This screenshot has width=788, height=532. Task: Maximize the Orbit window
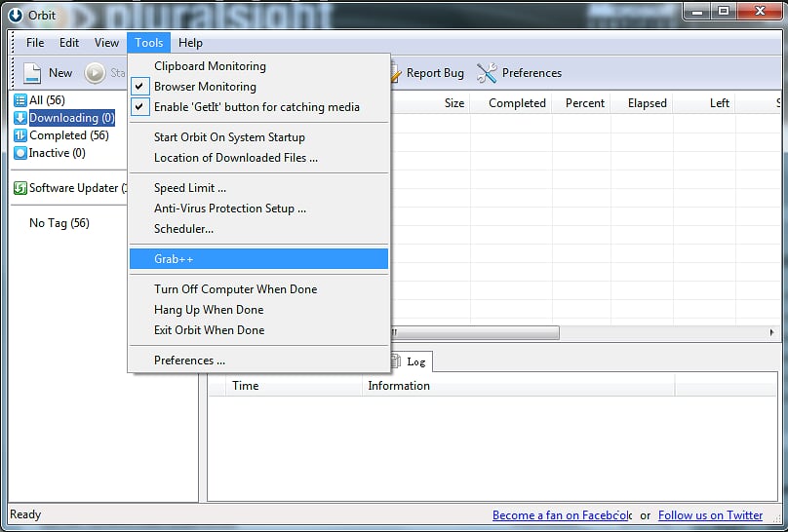[724, 12]
